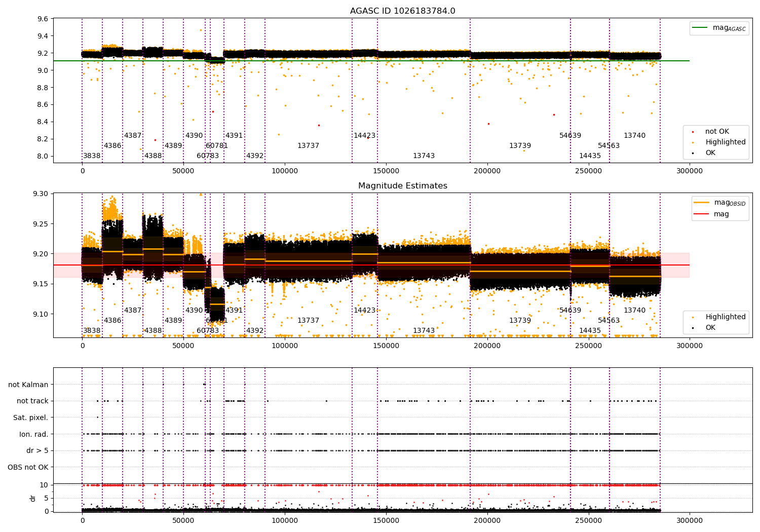This screenshot has width=760, height=532.
Task: Click the 10 tick on the dr axis
Action: point(45,485)
